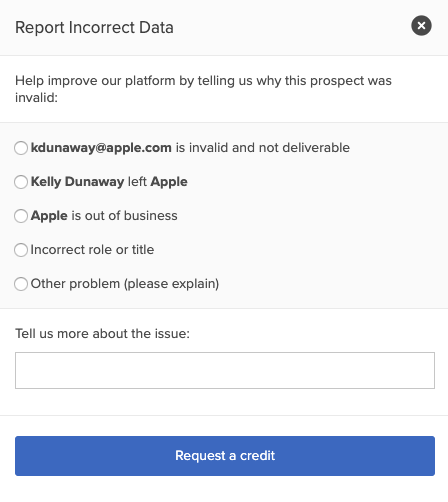Select the 'Apple is out of business' radio button

pyautogui.click(x=21, y=216)
